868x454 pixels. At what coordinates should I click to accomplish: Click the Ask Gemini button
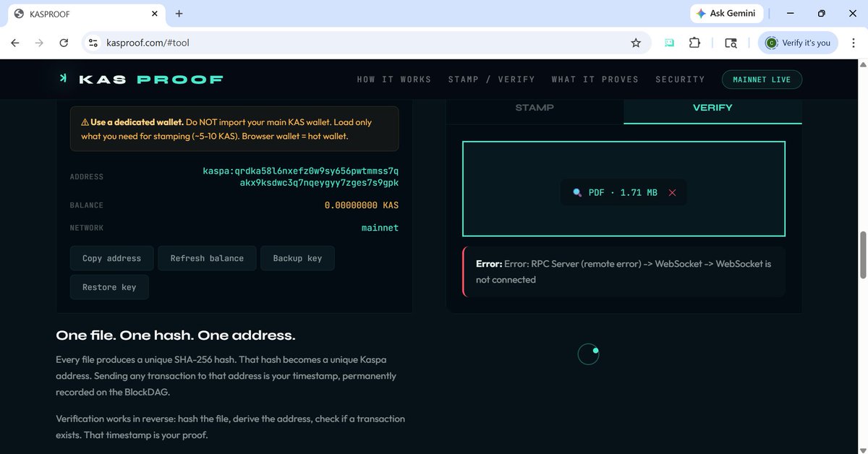(x=726, y=13)
